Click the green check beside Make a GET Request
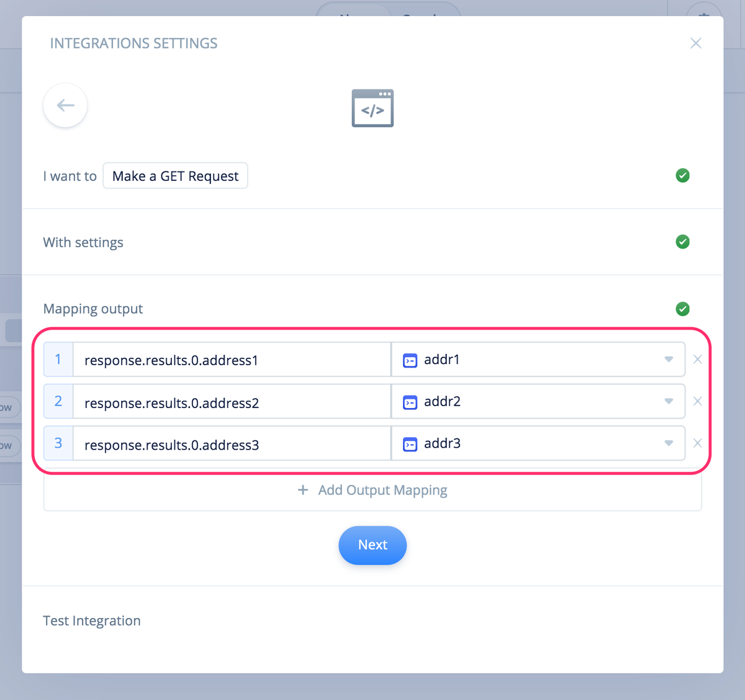 pos(682,176)
